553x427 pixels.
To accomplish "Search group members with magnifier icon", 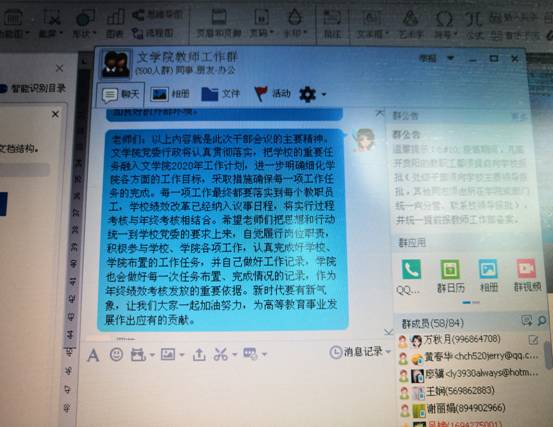I will [x=542, y=320].
